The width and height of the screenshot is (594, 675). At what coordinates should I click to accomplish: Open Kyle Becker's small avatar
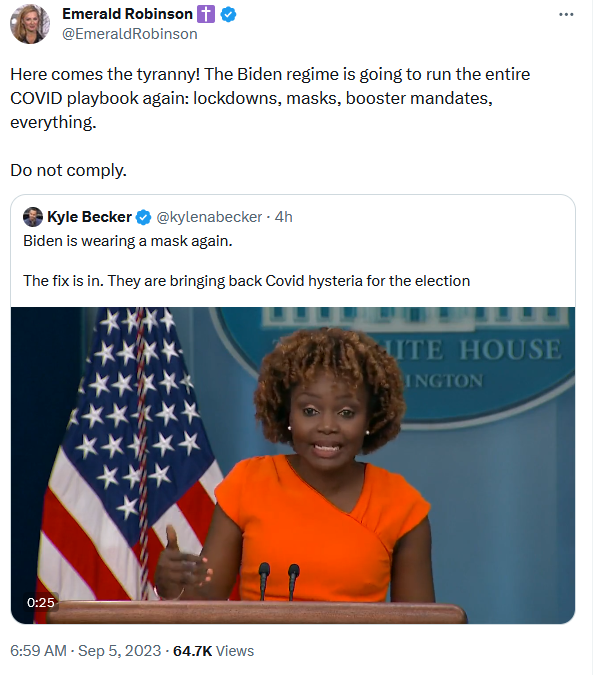point(33,217)
